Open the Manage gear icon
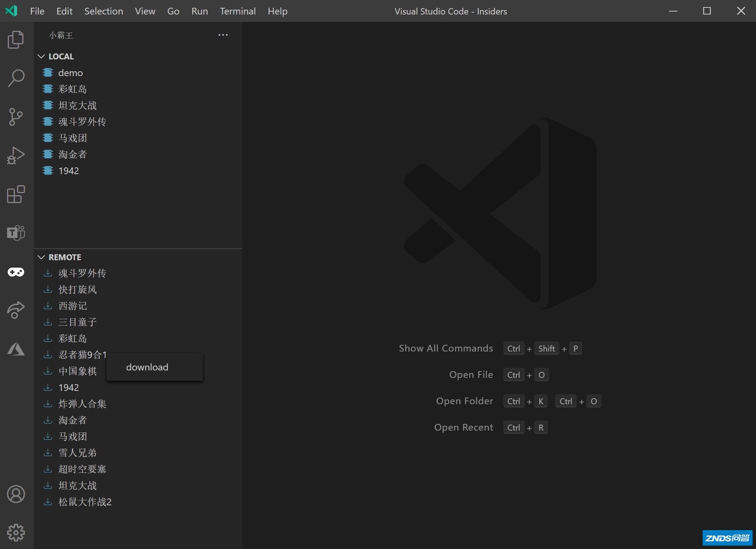This screenshot has width=756, height=549. pos(16,533)
